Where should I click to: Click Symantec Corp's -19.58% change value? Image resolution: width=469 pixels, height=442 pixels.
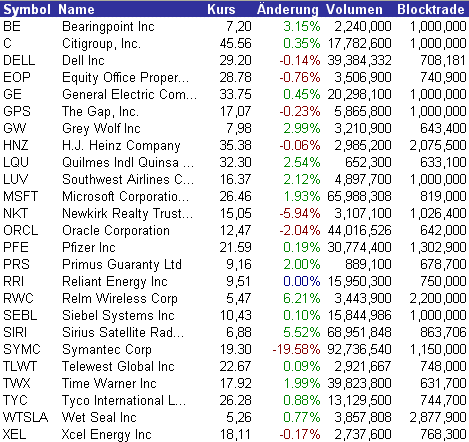(x=296, y=349)
